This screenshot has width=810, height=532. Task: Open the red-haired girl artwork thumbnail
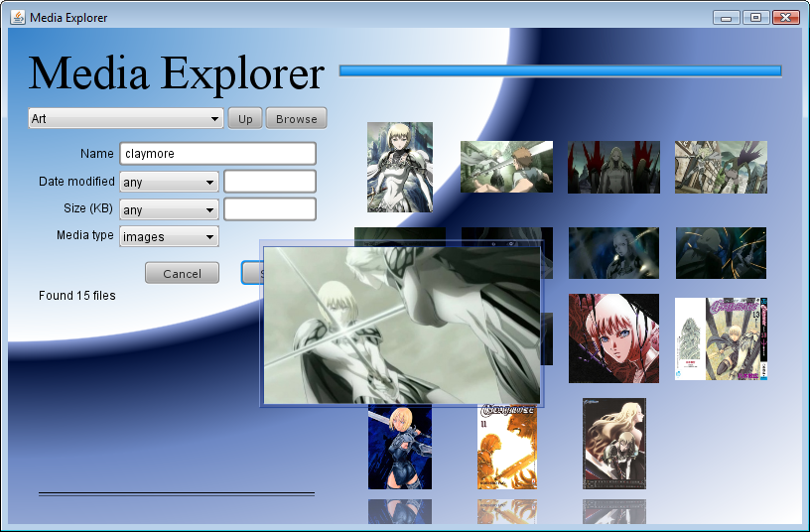coord(613,338)
